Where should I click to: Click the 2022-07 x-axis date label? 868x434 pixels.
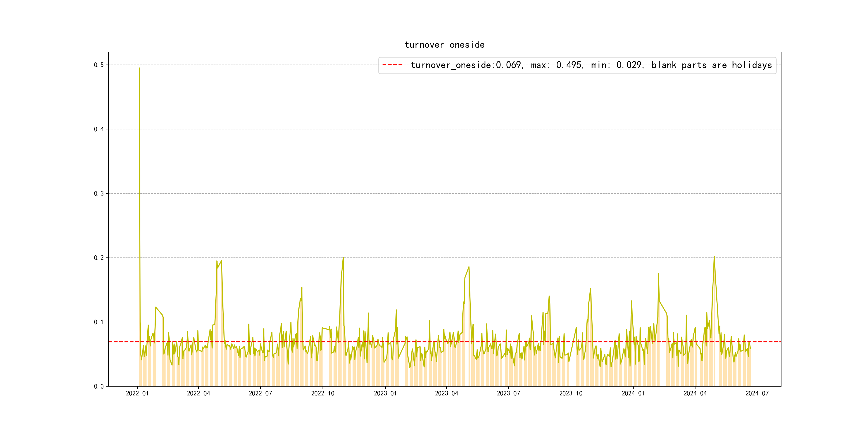[260, 394]
